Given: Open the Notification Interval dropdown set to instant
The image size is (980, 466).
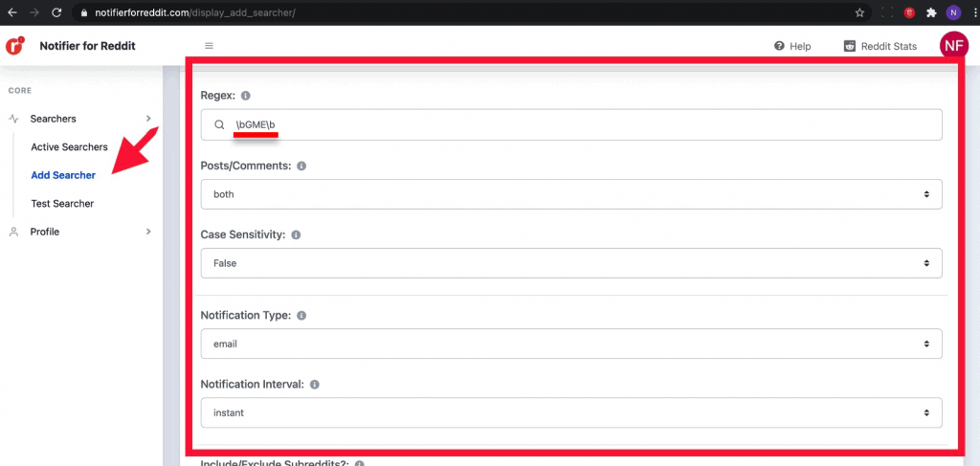Looking at the screenshot, I should pos(571,413).
